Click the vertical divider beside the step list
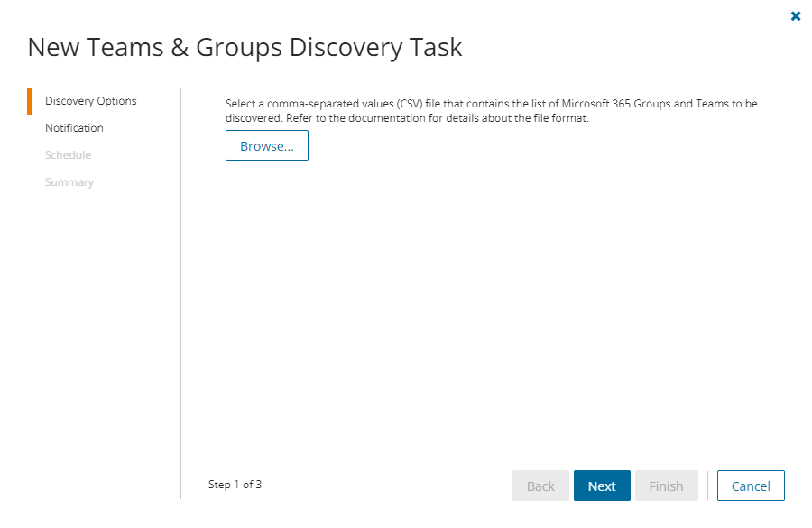Image resolution: width=812 pixels, height=528 pixels. coord(181,289)
